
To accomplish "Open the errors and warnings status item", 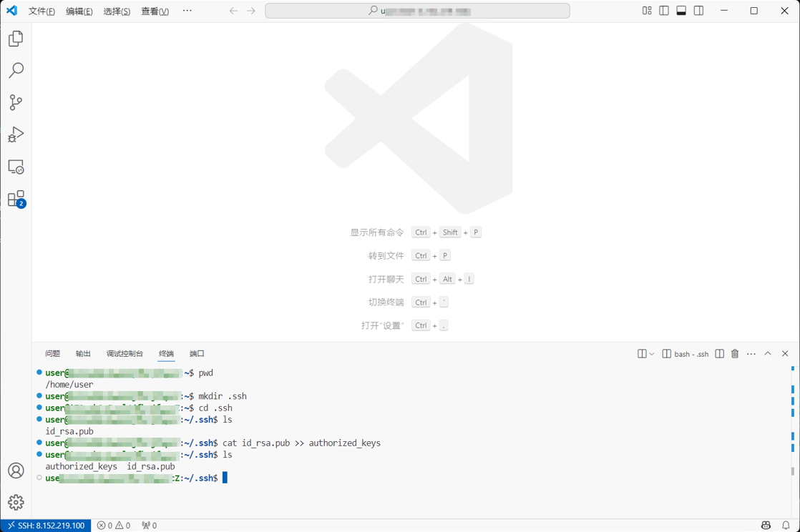I will click(x=114, y=526).
